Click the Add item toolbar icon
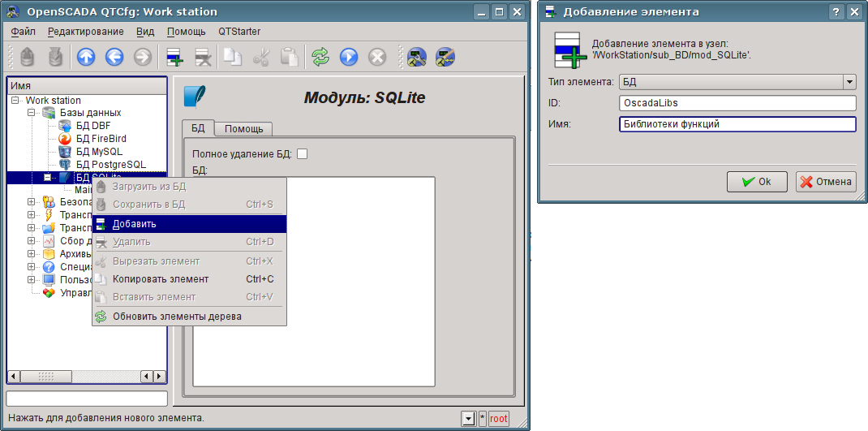The width and height of the screenshot is (868, 431). (x=174, y=57)
